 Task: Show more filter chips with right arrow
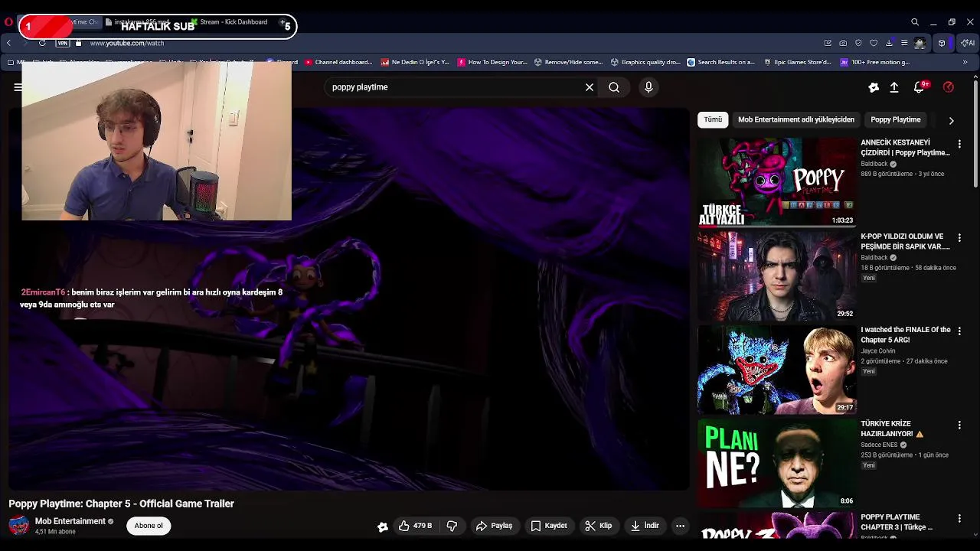pyautogui.click(x=951, y=120)
